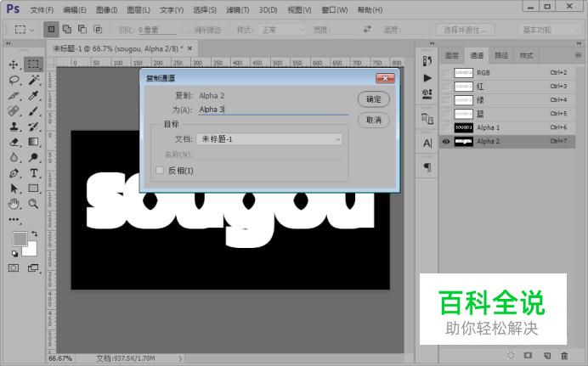Show the 绿 channel visibility
This screenshot has height=366, width=588.
click(x=446, y=100)
